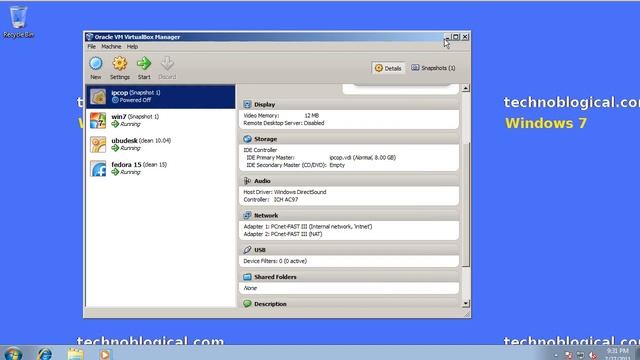
Task: Click 'Remote Desktop Server: Disabled' text
Action: pyautogui.click(x=284, y=123)
